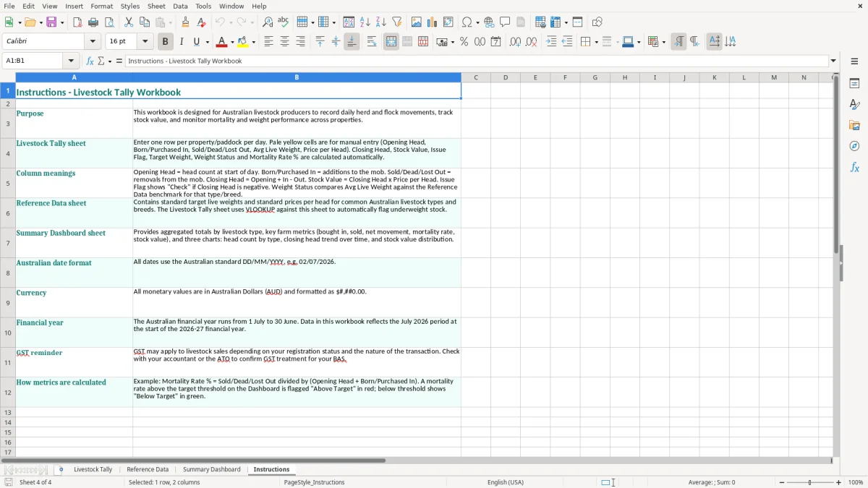Insert Chart using toolbar icon

pos(433,22)
